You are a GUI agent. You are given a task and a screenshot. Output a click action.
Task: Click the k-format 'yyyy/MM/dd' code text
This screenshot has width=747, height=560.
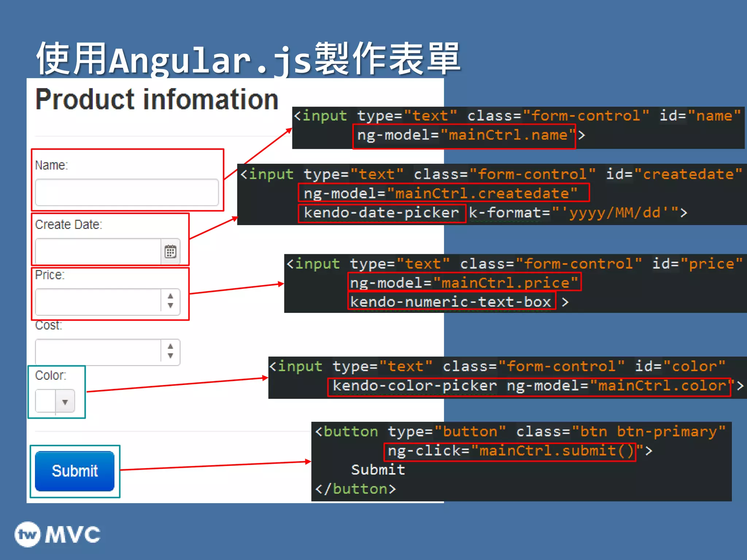[x=574, y=213]
